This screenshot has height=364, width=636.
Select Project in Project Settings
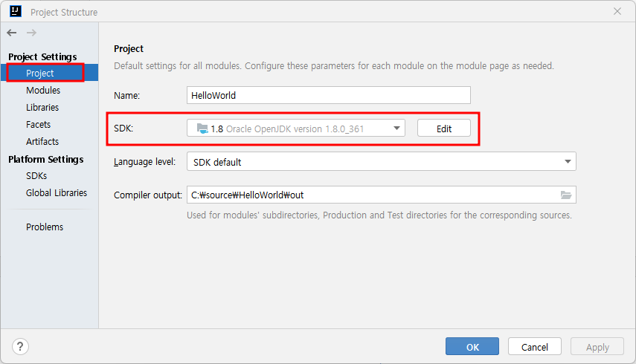pos(50,73)
